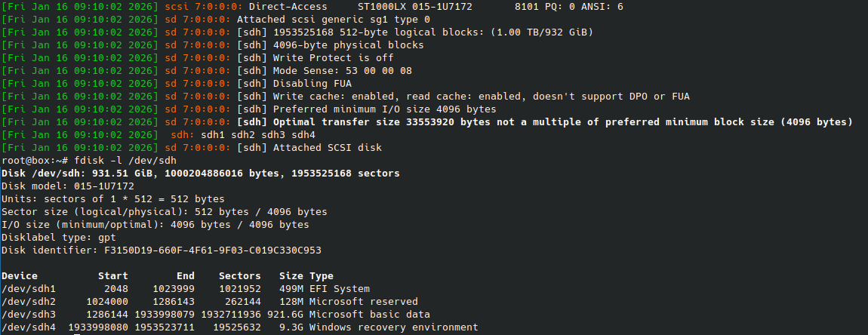Click 'Windows recovery environment' type text
This screenshot has height=335, width=868.
[x=394, y=327]
